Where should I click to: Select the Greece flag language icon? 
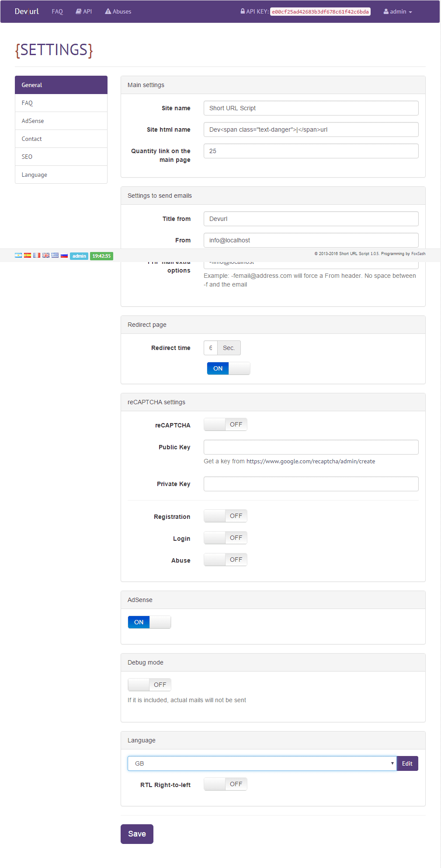point(55,255)
